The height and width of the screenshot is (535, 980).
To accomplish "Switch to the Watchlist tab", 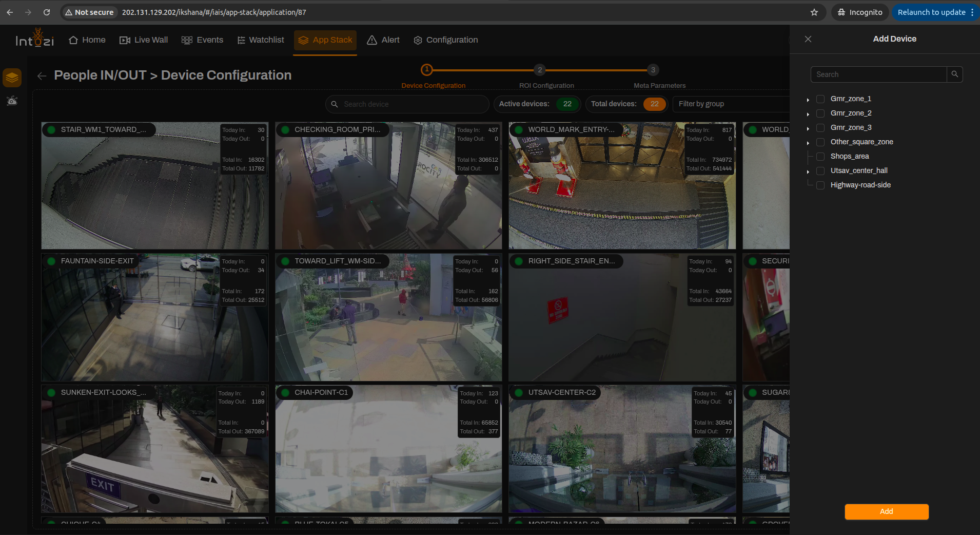I will pos(261,40).
